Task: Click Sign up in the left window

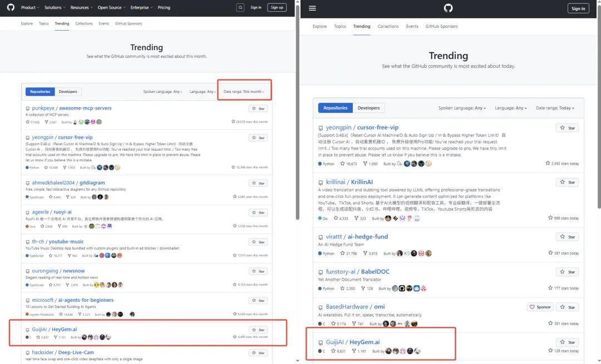Action: pyautogui.click(x=277, y=8)
